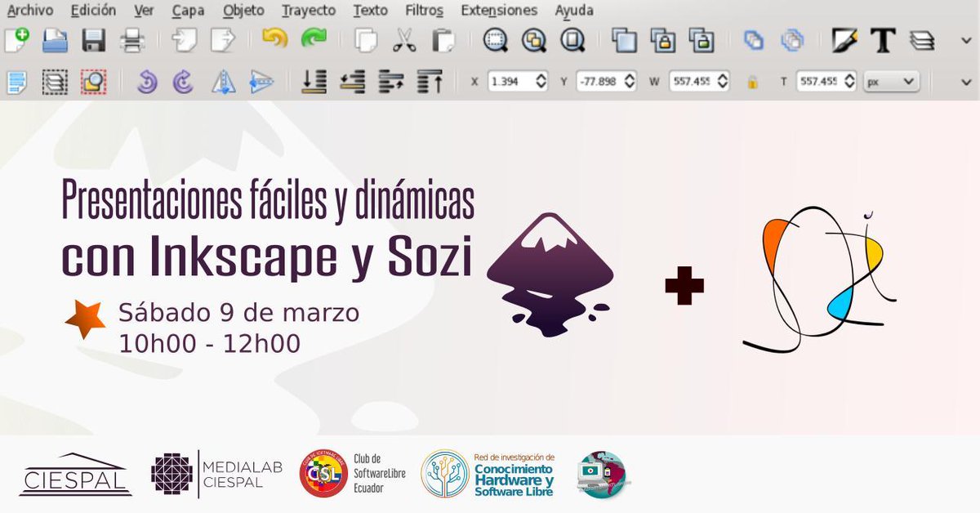The height and width of the screenshot is (513, 980).
Task: Open the Capa menu
Action: [x=188, y=11]
